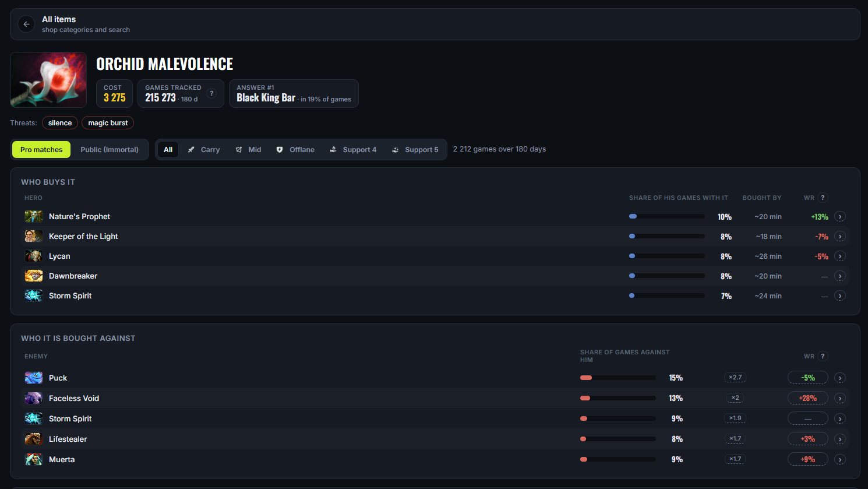Click the help icon next to Games Tracked
Screen dimensions: 868x489
pos(211,93)
